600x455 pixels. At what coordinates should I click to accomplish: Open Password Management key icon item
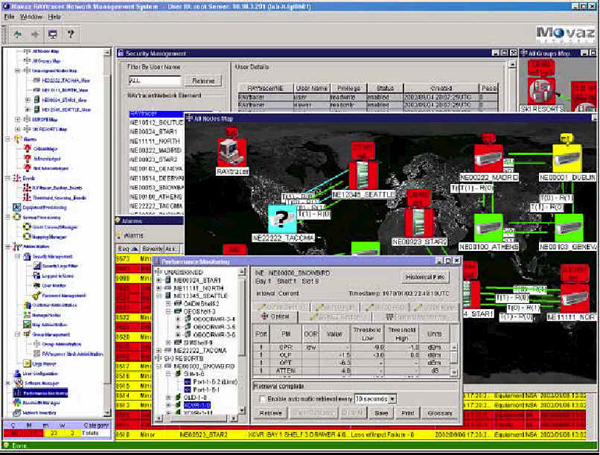(x=36, y=295)
